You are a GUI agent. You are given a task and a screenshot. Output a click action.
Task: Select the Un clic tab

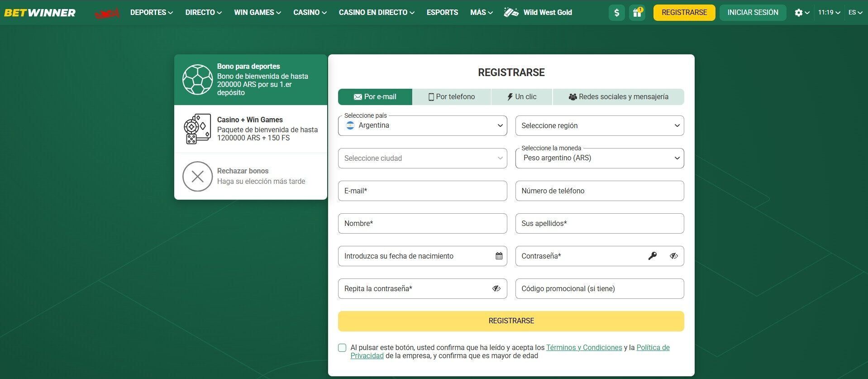[x=522, y=97]
